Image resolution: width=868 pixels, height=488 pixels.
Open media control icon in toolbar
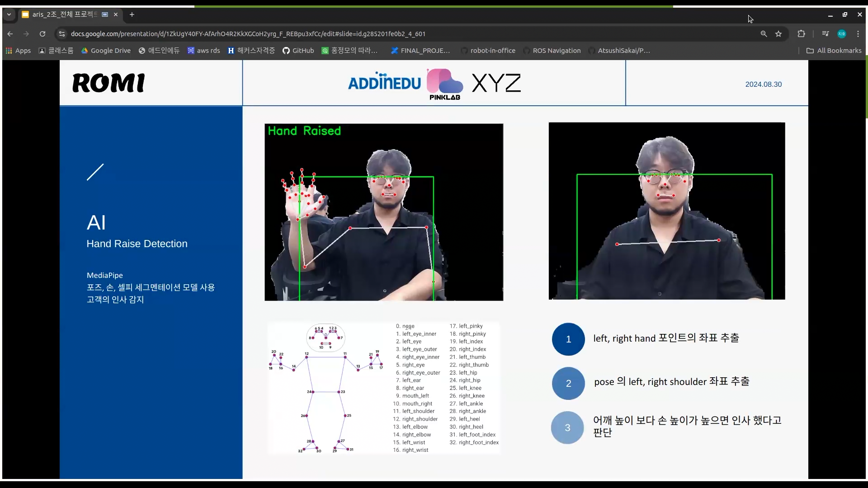(x=825, y=34)
